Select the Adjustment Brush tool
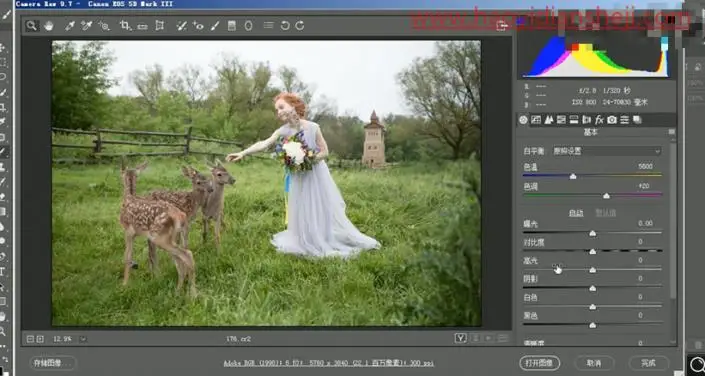 [215, 26]
